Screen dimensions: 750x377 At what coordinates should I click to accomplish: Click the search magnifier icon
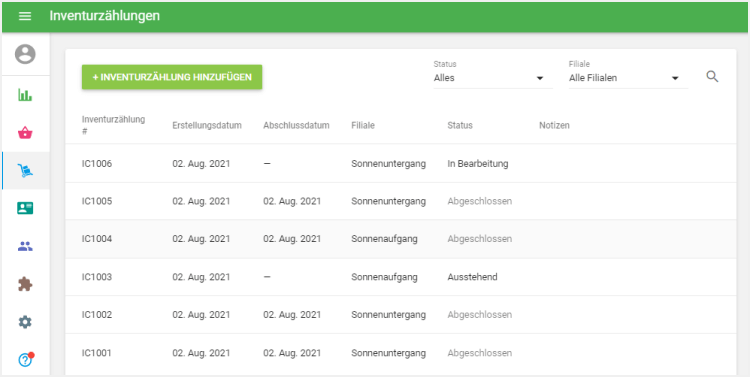coord(712,77)
